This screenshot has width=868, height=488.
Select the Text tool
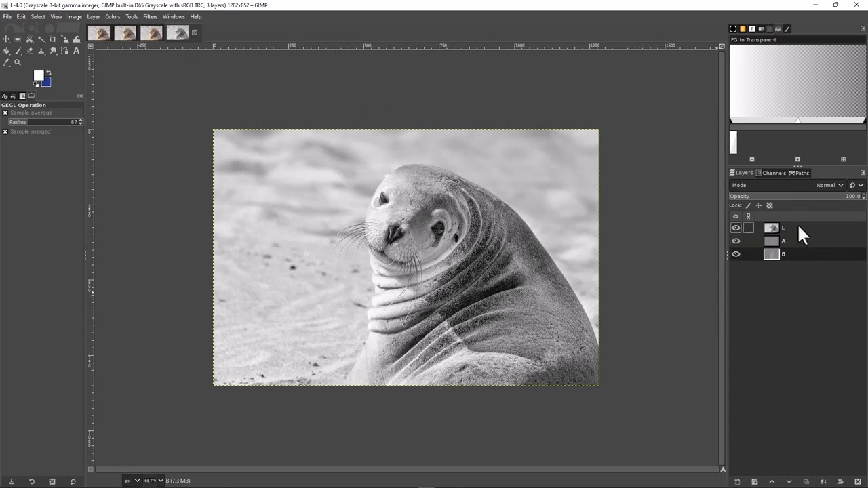point(77,51)
